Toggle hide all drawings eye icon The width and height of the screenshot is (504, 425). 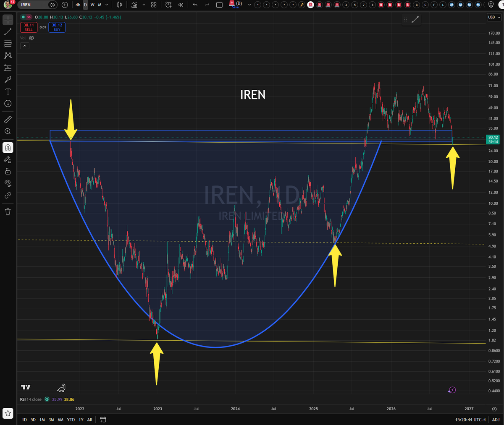click(8, 183)
